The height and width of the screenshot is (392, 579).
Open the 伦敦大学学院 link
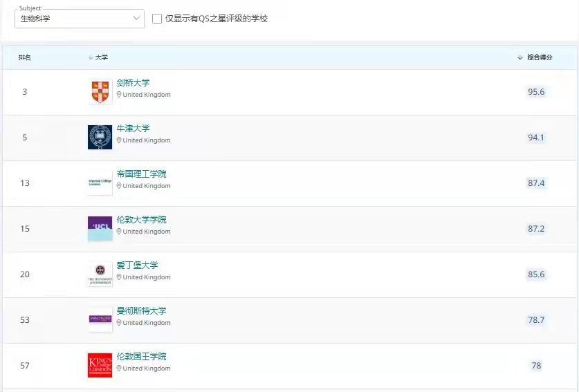point(141,220)
